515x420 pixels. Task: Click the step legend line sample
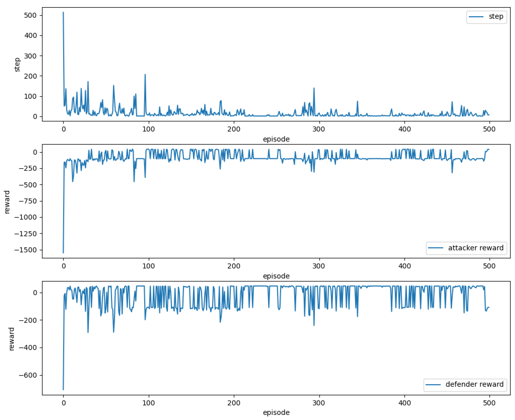pyautogui.click(x=476, y=17)
